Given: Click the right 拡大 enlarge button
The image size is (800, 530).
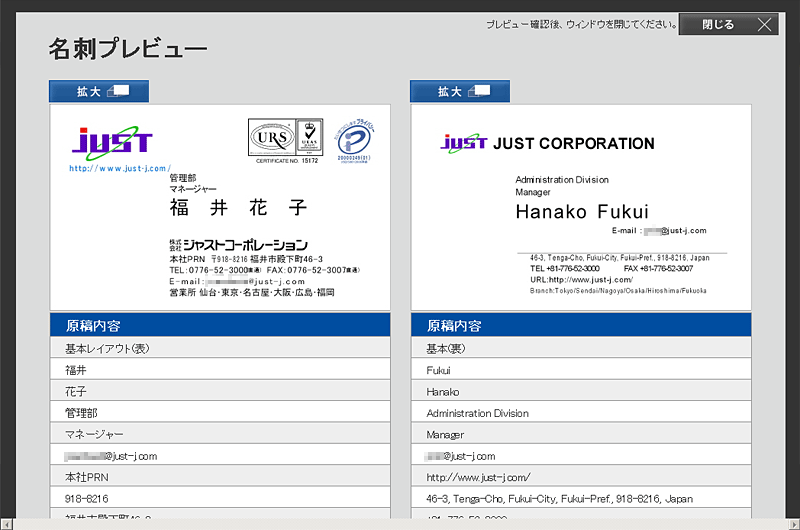Looking at the screenshot, I should point(460,91).
